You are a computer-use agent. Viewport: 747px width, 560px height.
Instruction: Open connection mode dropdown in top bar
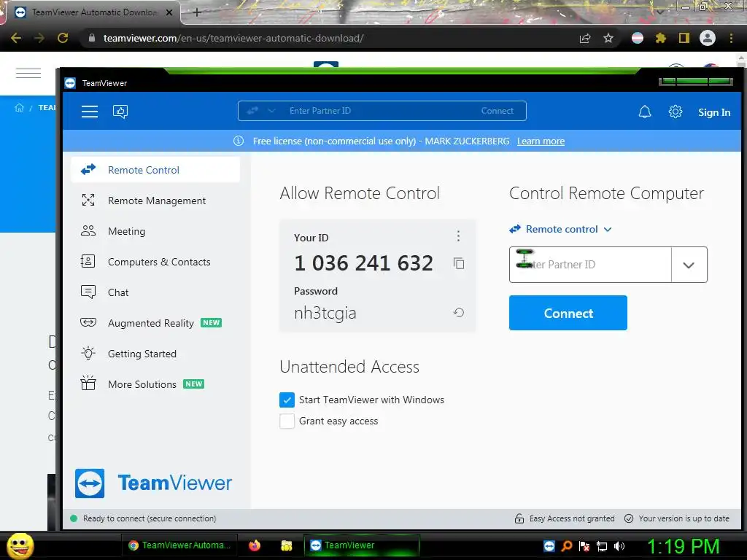coord(260,111)
